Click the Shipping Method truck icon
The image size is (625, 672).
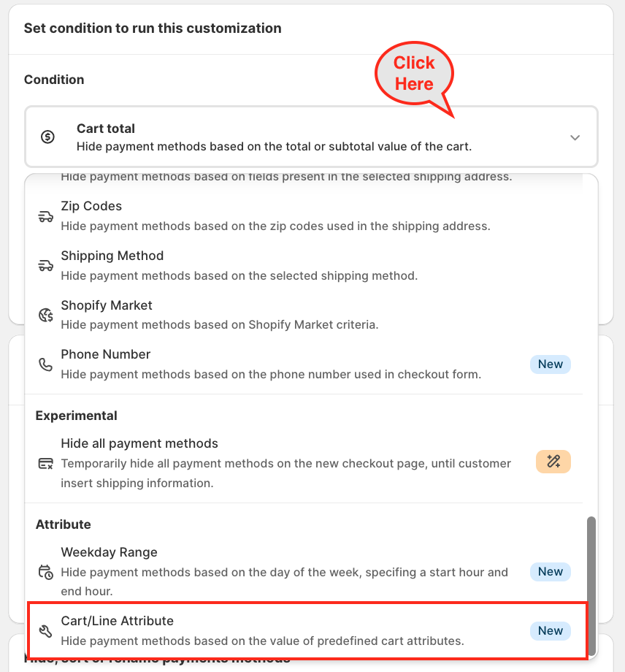(x=45, y=266)
